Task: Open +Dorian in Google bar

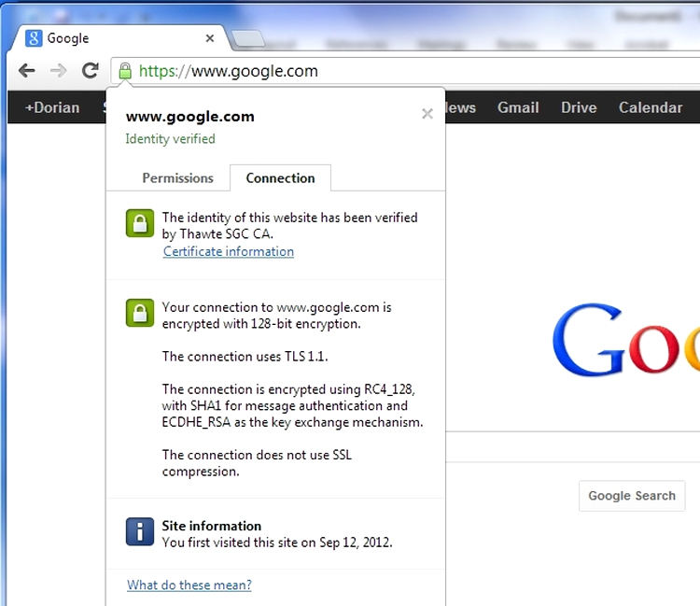Action: click(x=52, y=107)
